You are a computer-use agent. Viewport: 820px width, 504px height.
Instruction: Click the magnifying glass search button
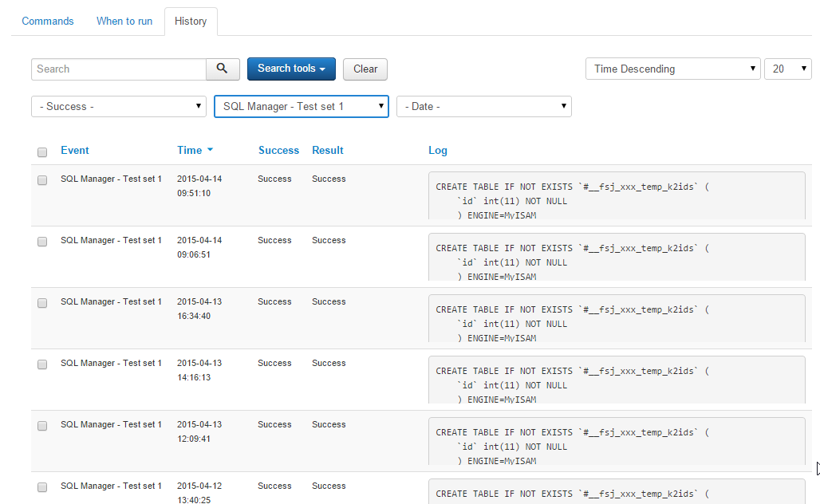223,69
